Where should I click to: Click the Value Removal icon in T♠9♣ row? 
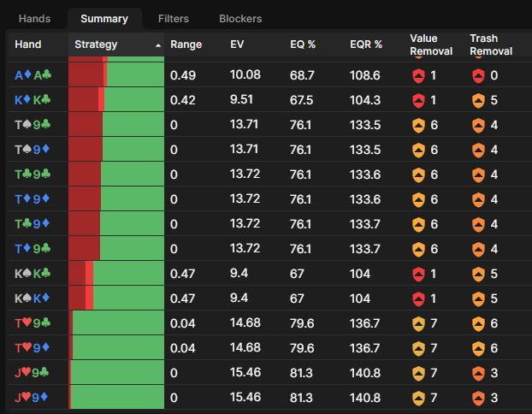[x=418, y=125]
